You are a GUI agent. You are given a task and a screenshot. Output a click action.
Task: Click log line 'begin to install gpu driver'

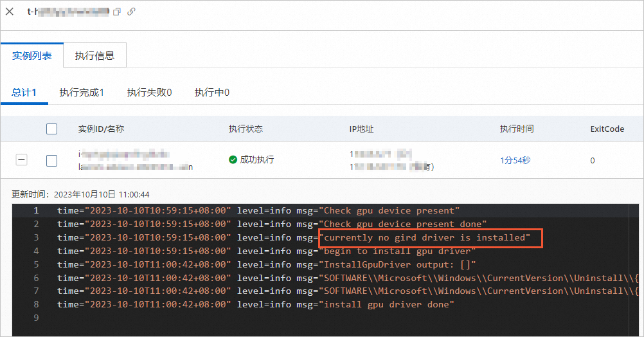tap(266, 251)
